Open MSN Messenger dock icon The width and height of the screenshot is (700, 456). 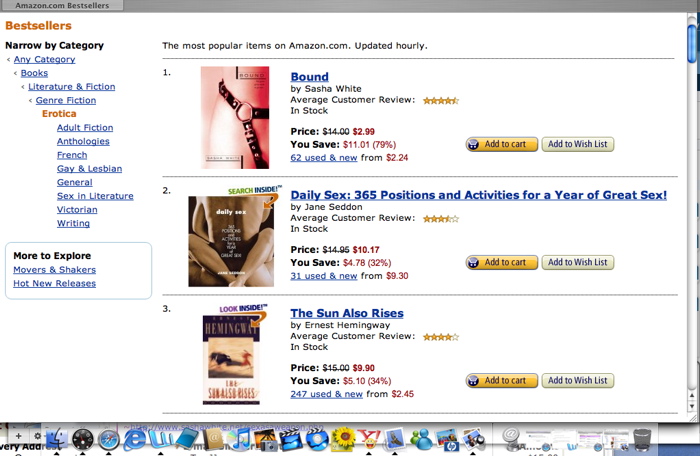[421, 439]
